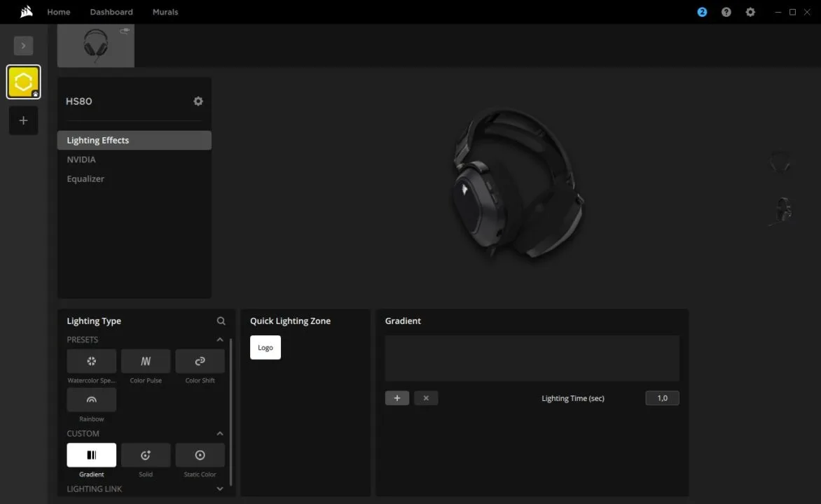Open the help question mark icon
The width and height of the screenshot is (821, 504).
[726, 12]
